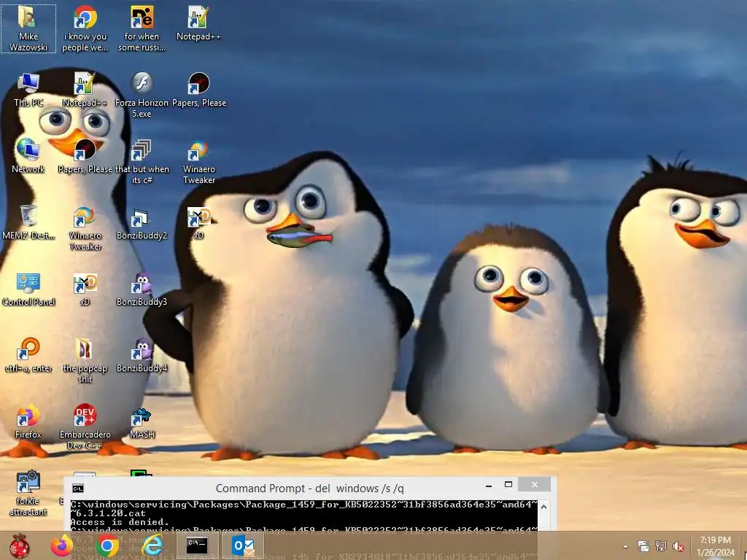Open the BonziBuddy3 shortcut
This screenshot has height=560, width=747.
pyautogui.click(x=142, y=289)
